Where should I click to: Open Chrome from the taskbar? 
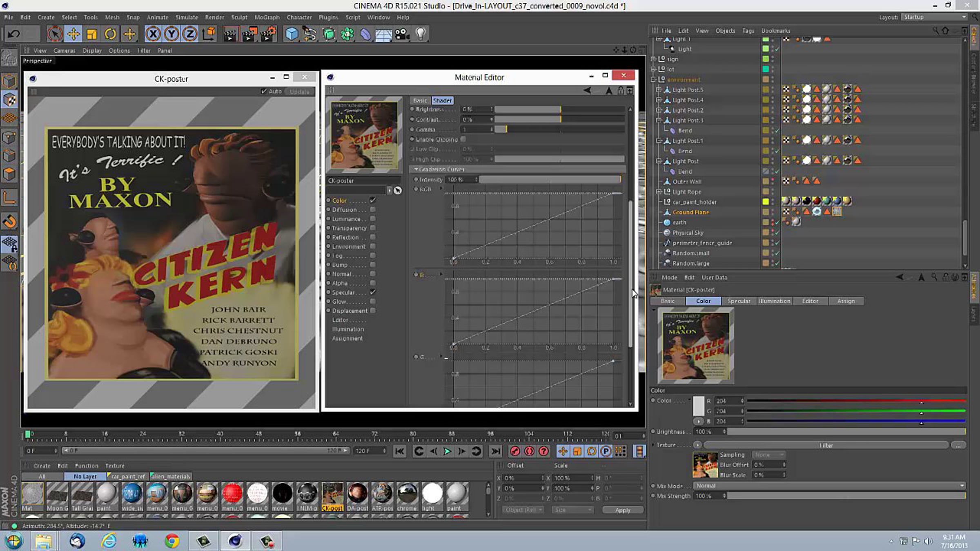pos(172,541)
